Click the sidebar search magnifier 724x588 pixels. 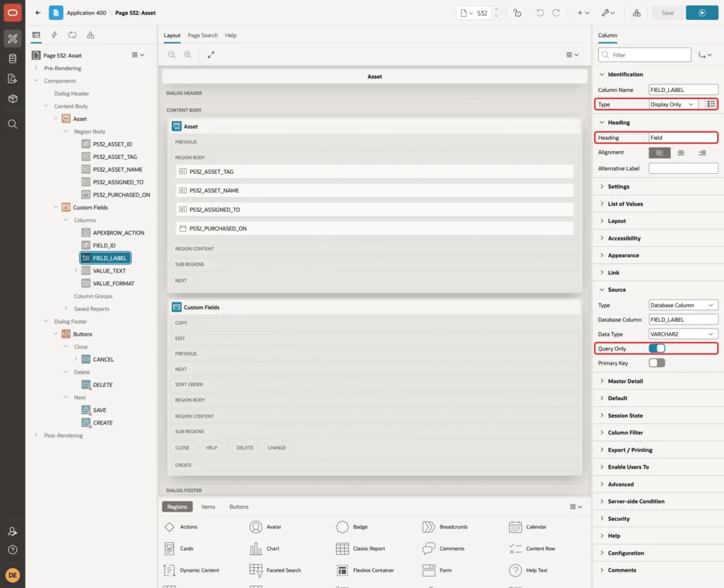(13, 124)
